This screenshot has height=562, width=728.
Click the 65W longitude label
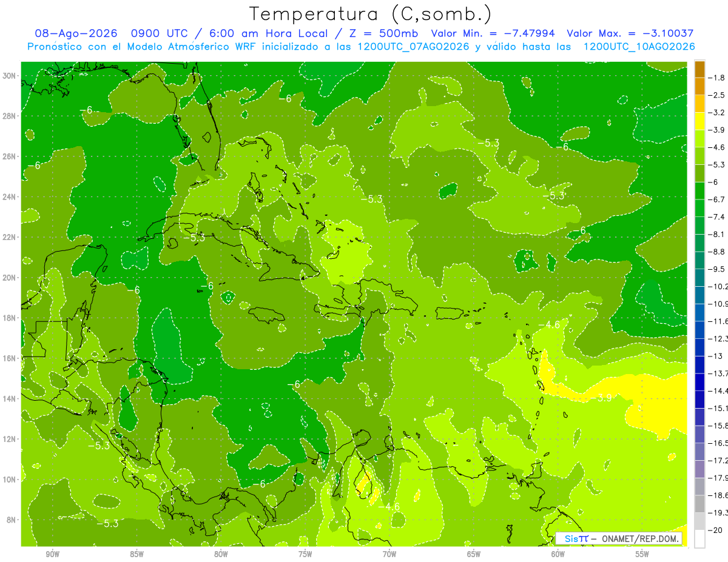pos(474,554)
